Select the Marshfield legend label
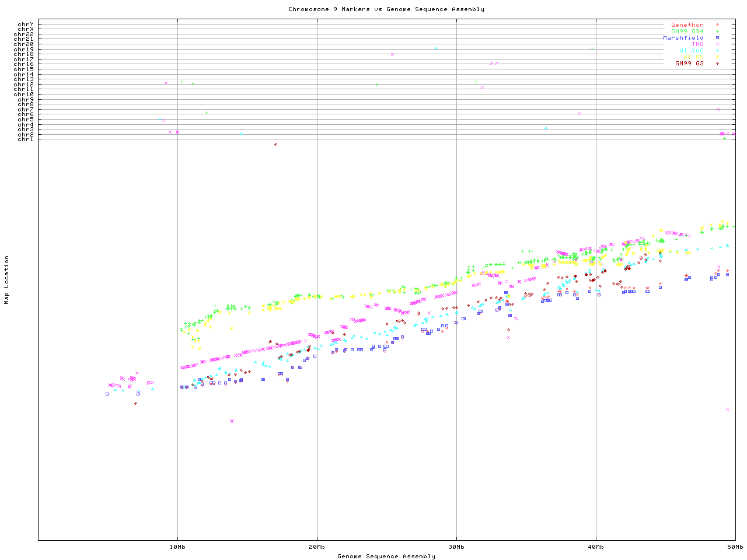Image resolution: width=747 pixels, height=560 pixels. pos(683,38)
